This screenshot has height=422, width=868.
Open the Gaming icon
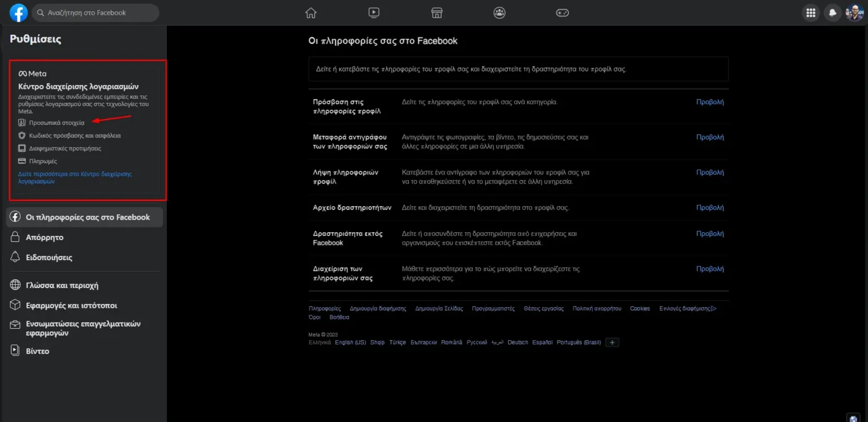(x=562, y=12)
